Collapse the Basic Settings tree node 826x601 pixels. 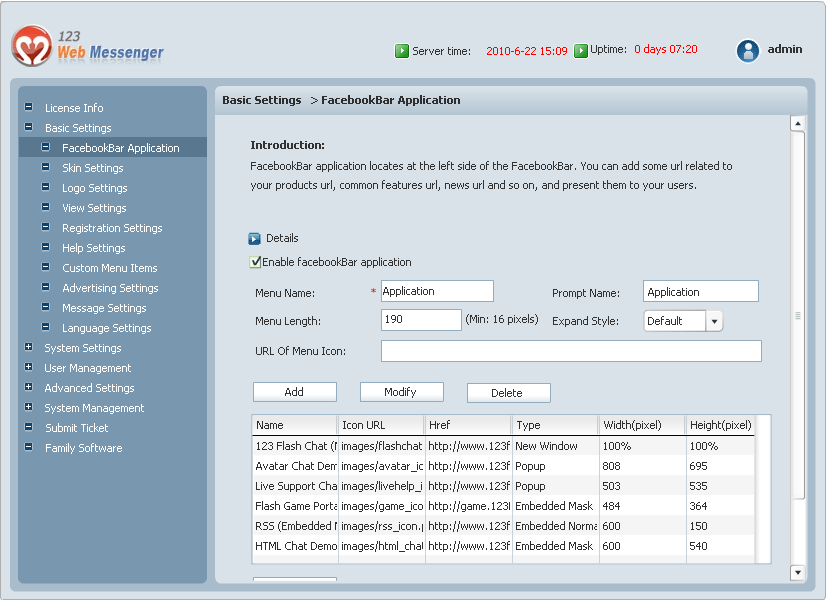(28, 128)
